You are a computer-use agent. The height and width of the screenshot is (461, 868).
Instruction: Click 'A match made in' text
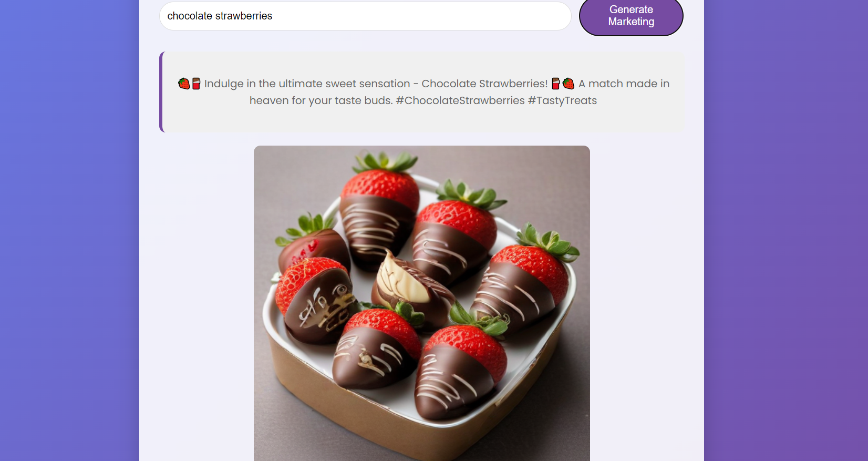point(624,84)
